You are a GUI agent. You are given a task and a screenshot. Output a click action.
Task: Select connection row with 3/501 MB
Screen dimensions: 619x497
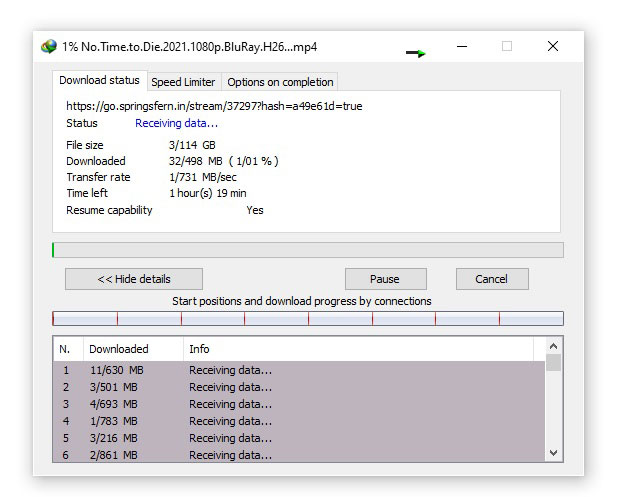(299, 387)
